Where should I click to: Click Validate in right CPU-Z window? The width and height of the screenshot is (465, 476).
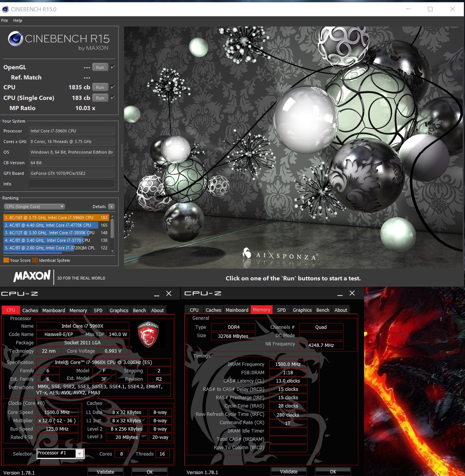(x=289, y=471)
